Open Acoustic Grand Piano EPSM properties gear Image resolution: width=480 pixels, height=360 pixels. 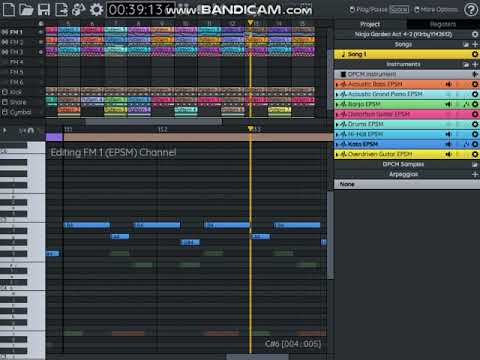click(475, 94)
